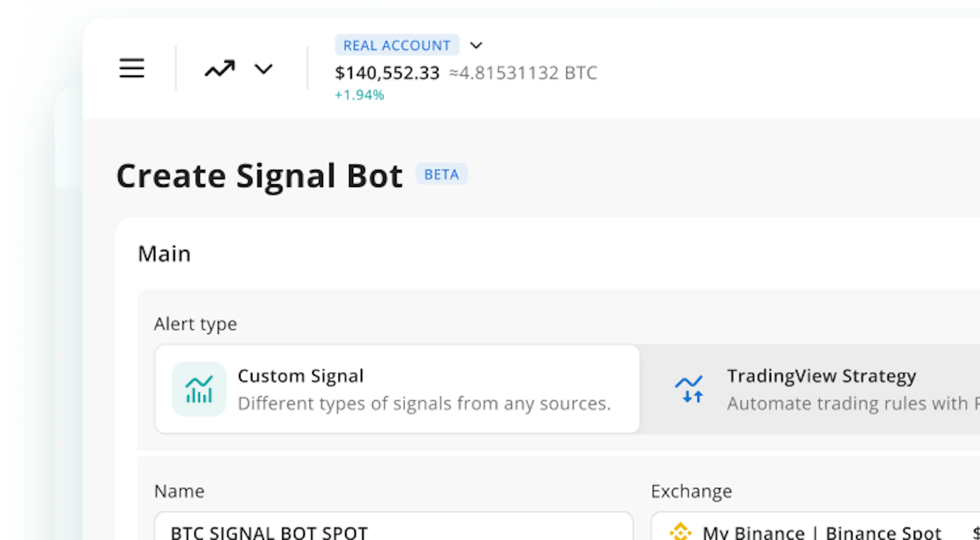Select the Custom Signal alert type

pyautogui.click(x=397, y=389)
